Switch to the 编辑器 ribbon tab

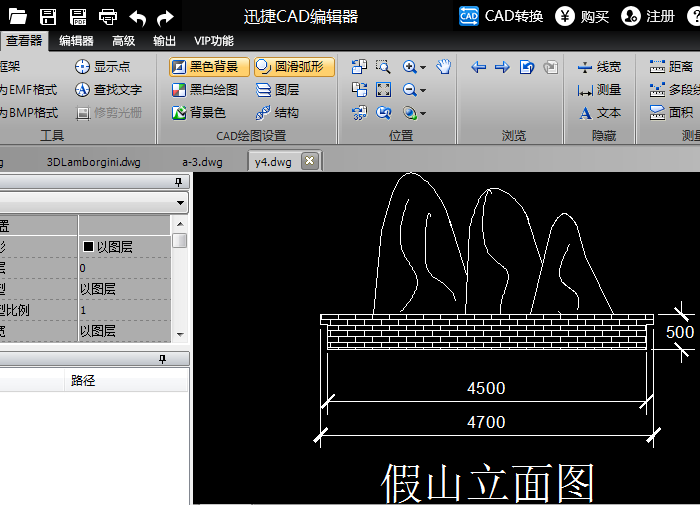[76, 41]
